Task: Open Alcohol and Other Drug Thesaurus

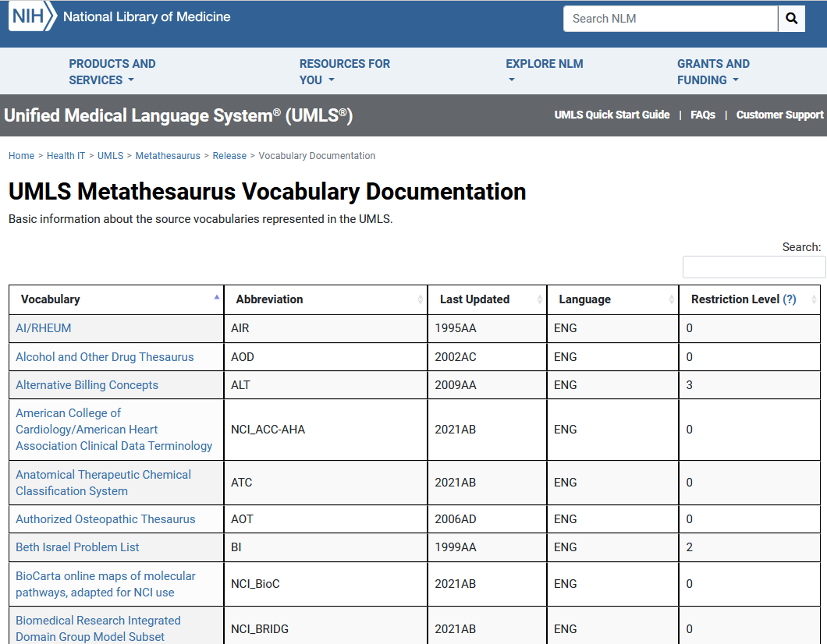Action: coord(105,357)
